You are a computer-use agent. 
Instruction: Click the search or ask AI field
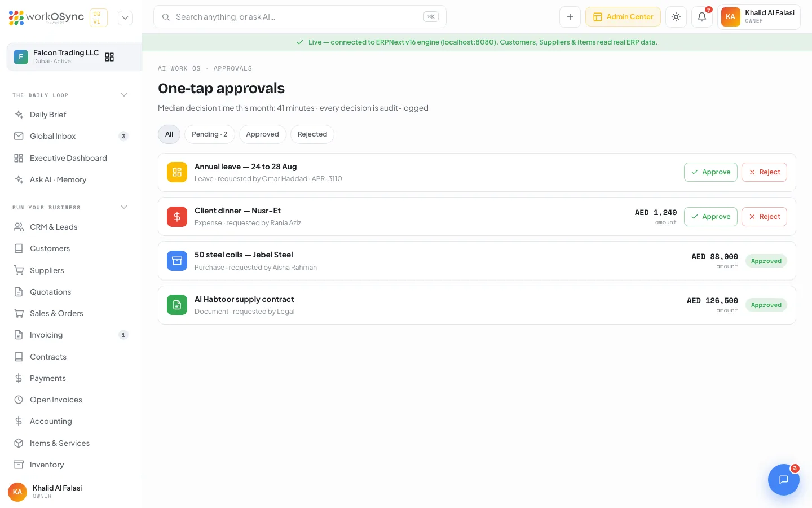point(300,17)
